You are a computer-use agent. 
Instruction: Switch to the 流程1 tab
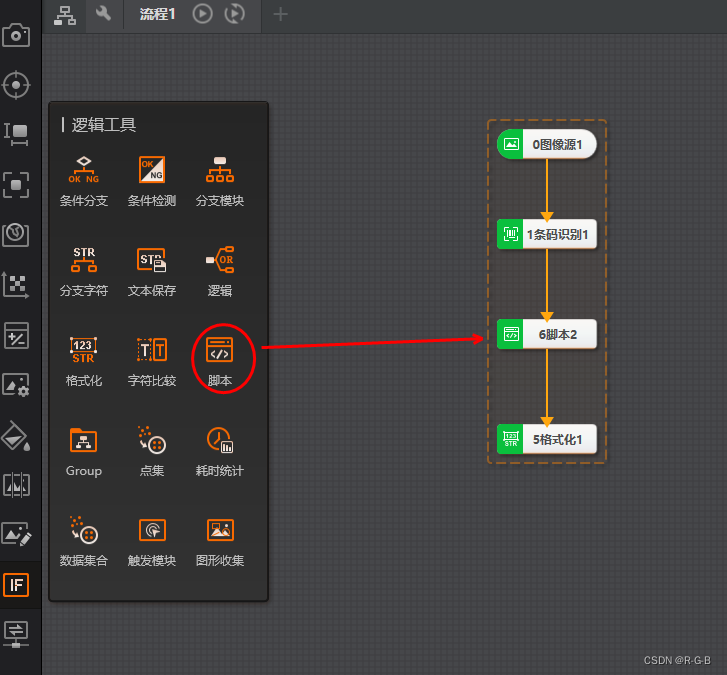[x=157, y=14]
